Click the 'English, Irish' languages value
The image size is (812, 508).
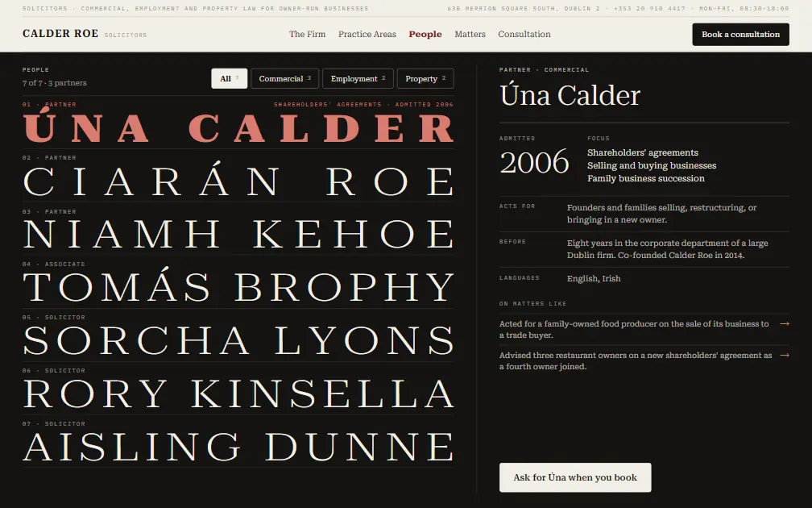(594, 278)
